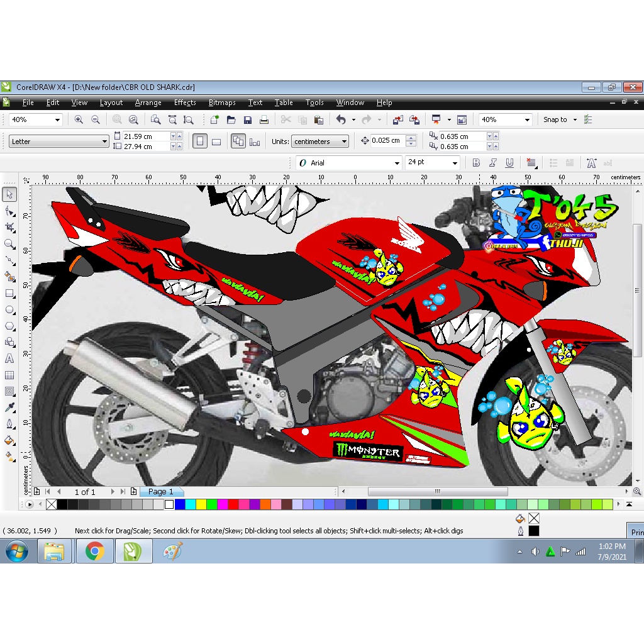Choose the Text tool
Viewport: 644px width, 644px height.
click(9, 358)
